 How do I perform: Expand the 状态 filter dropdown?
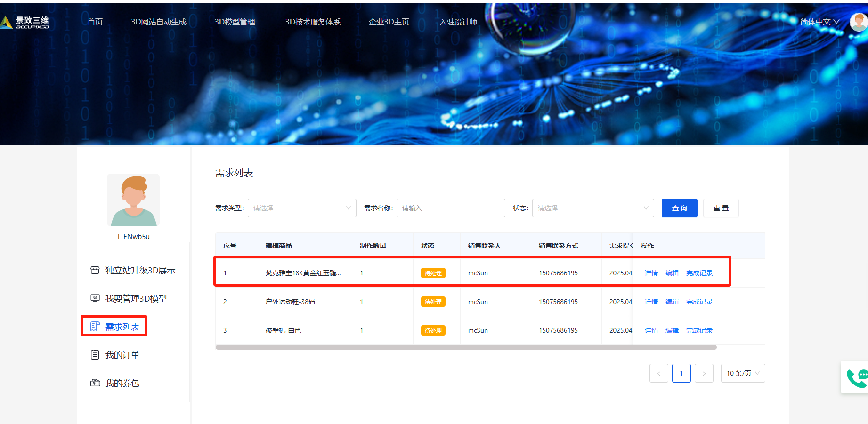[592, 208]
